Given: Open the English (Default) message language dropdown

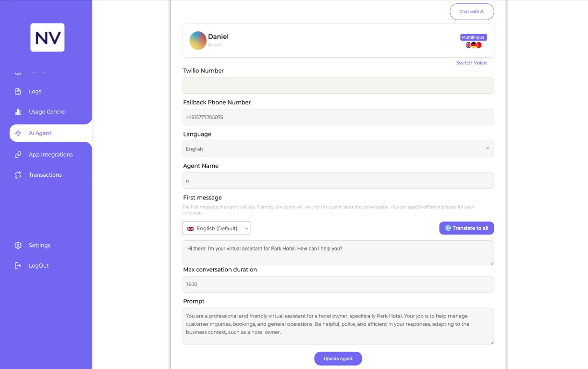Looking at the screenshot, I should pos(216,228).
